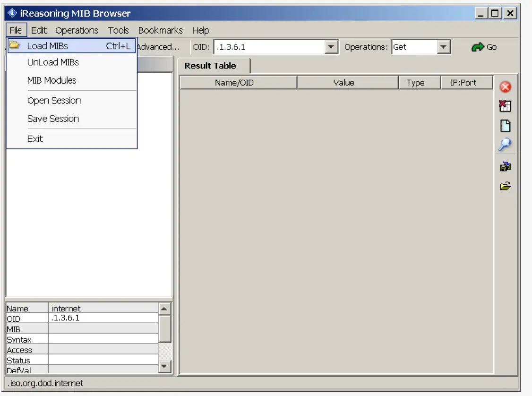Screen dimensions: 532x396
Task: Click the blank page icon in the side toolbar
Action: pyautogui.click(x=505, y=126)
